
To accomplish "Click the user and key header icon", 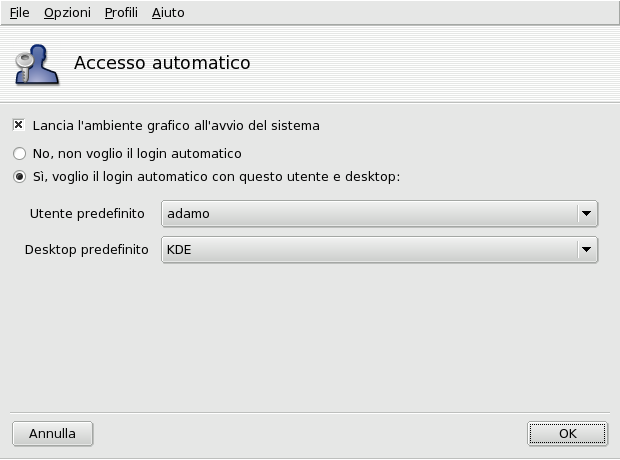I will click(x=35, y=63).
